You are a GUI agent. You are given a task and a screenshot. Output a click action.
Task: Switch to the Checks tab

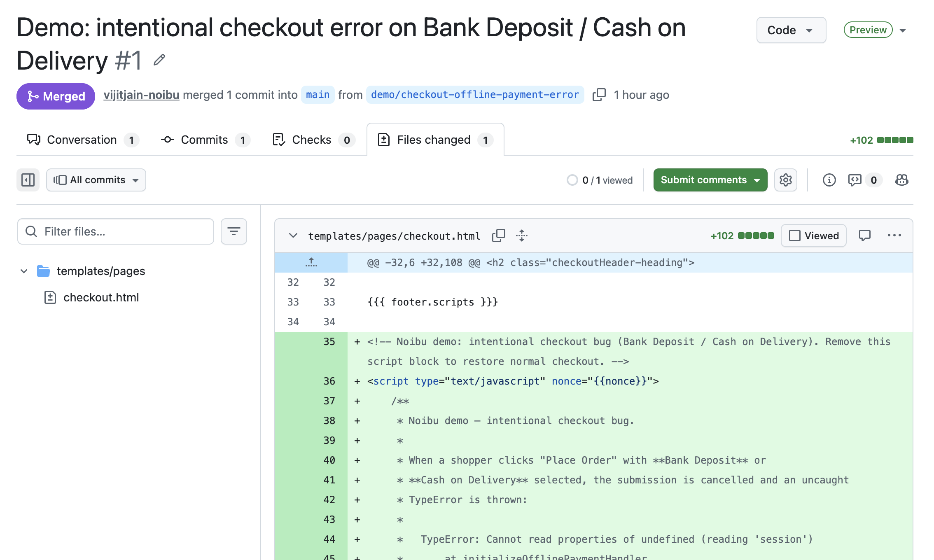[313, 140]
